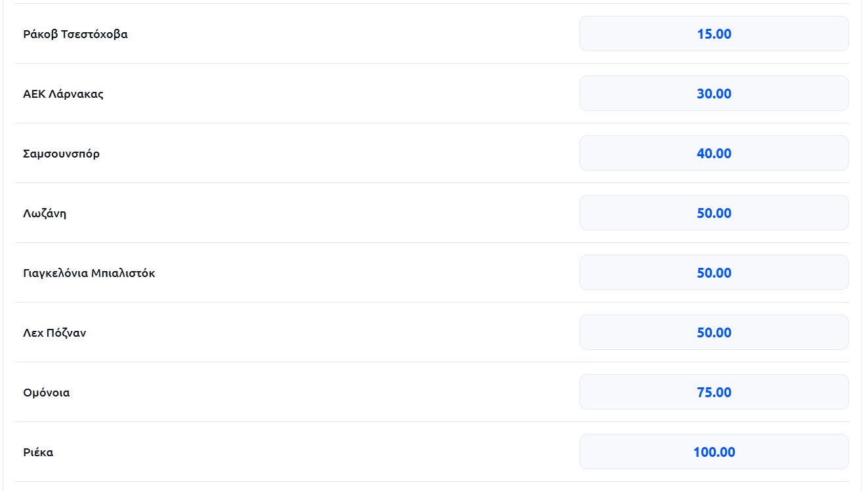Select the Σαμσουνσπόρ team name

[x=61, y=154]
